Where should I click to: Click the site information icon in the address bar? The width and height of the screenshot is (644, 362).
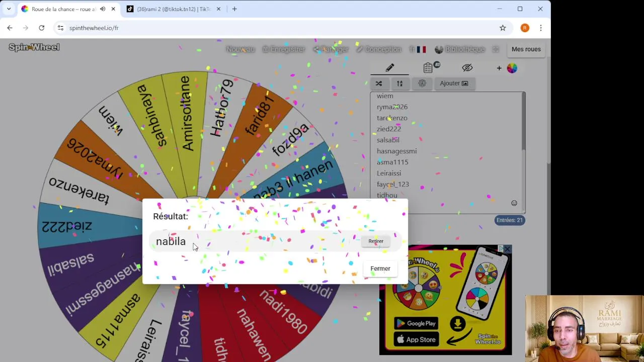[x=60, y=28]
